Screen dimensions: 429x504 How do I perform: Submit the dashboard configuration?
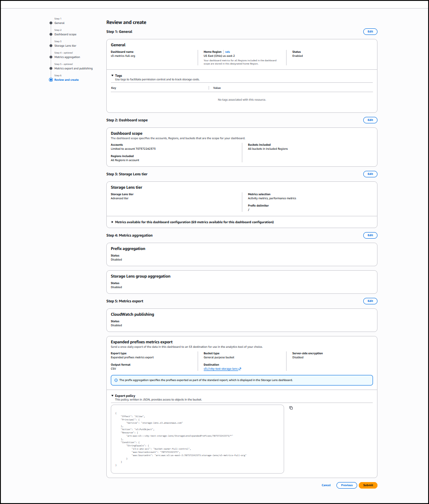point(368,485)
